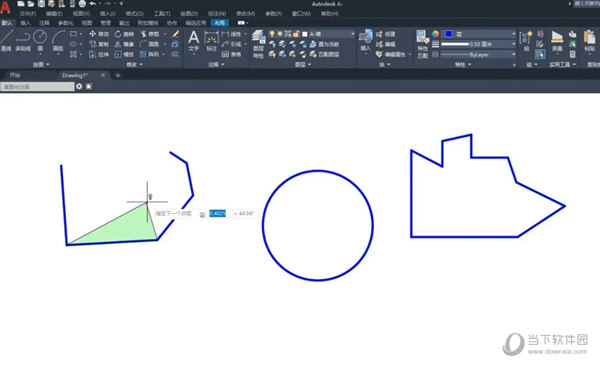Click the highlighted blue ribbon tab

pyautogui.click(x=220, y=23)
